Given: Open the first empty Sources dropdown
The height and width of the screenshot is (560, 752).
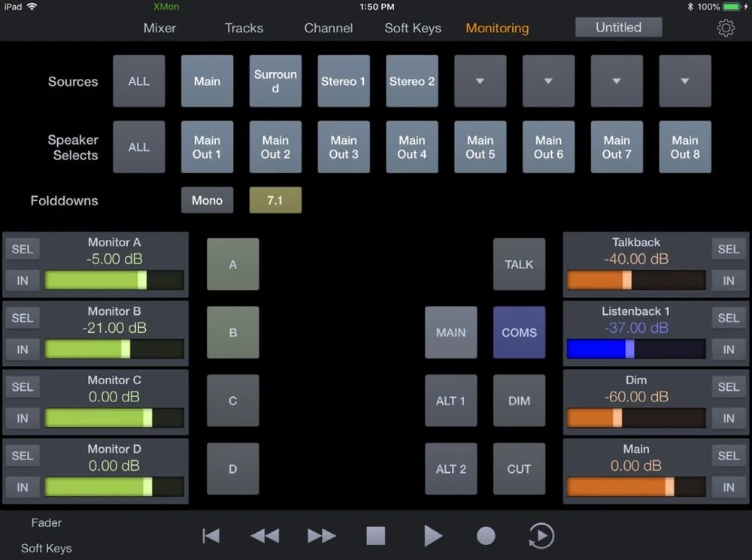Looking at the screenshot, I should pyautogui.click(x=480, y=80).
